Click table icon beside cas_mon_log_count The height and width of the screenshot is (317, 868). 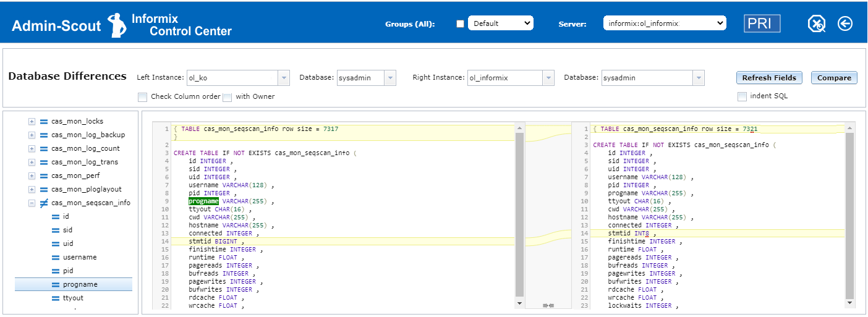(x=44, y=148)
